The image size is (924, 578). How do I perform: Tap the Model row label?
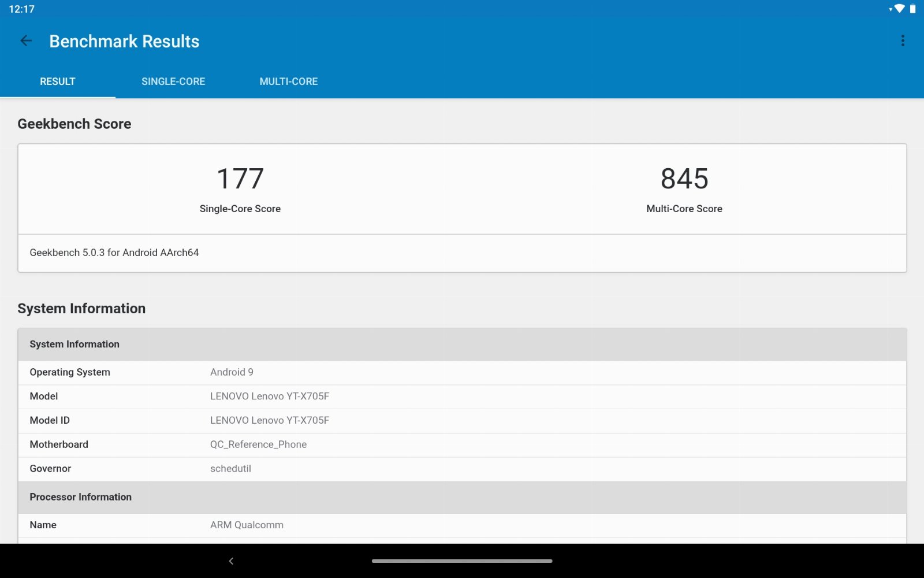[44, 397]
